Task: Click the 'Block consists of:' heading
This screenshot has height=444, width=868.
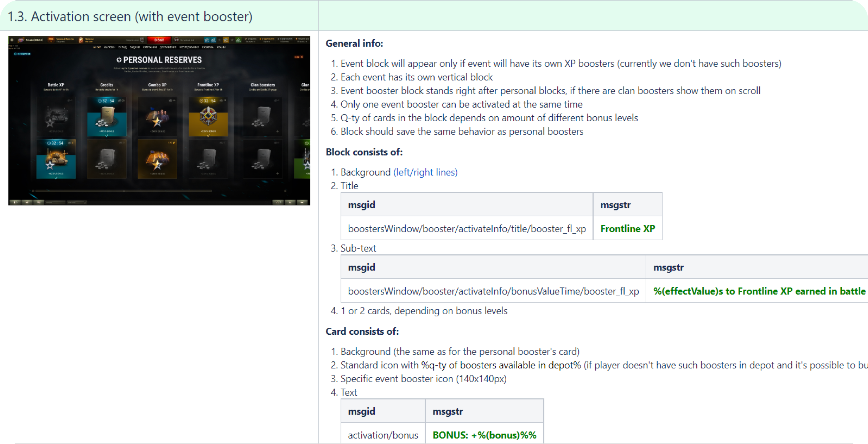Action: coord(364,152)
